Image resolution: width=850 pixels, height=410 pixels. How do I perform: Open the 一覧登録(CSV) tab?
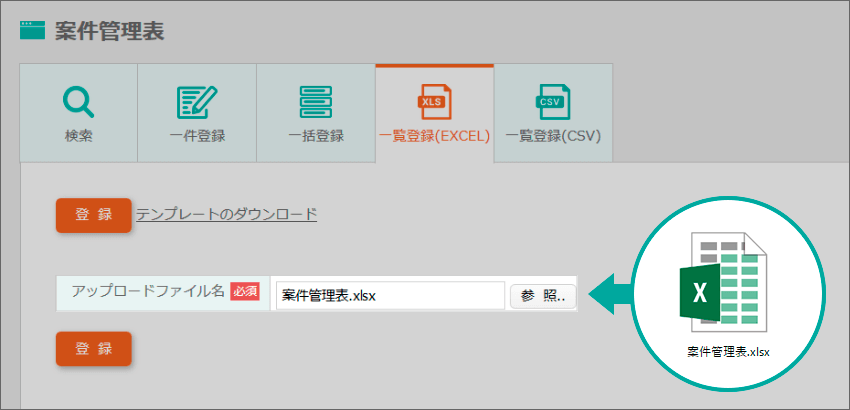(x=553, y=113)
